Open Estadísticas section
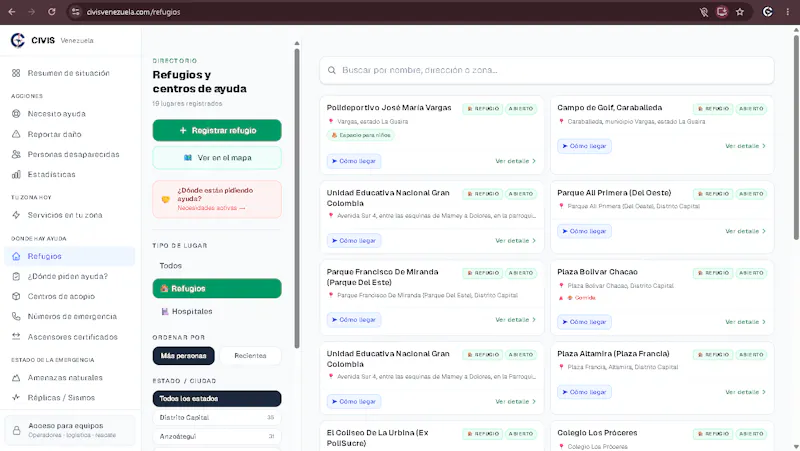The height and width of the screenshot is (451, 800). coord(68,174)
